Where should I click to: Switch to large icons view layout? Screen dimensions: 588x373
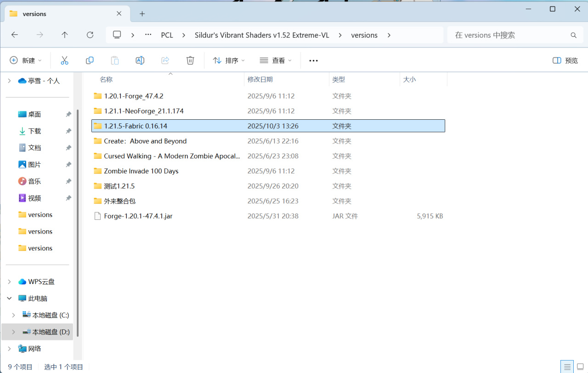[580, 367]
